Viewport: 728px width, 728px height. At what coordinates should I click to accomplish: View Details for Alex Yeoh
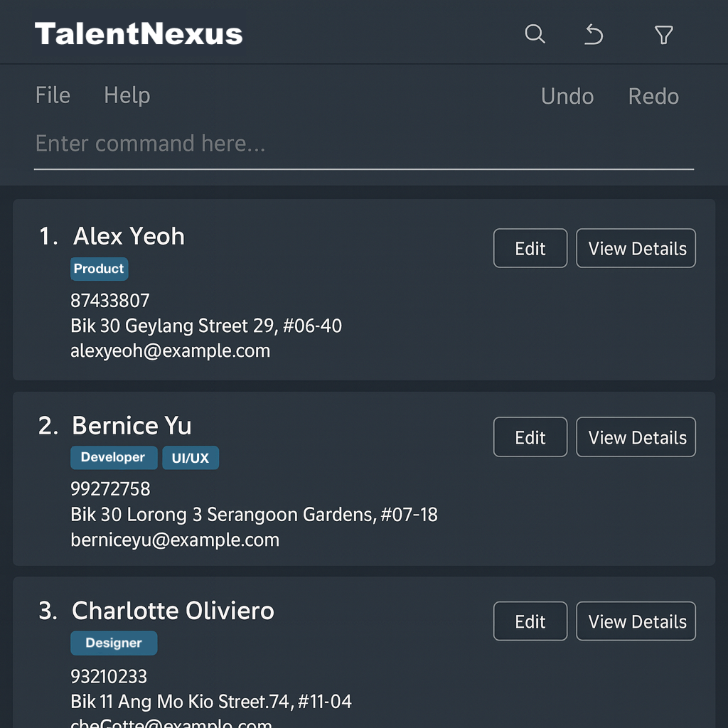coord(636,248)
